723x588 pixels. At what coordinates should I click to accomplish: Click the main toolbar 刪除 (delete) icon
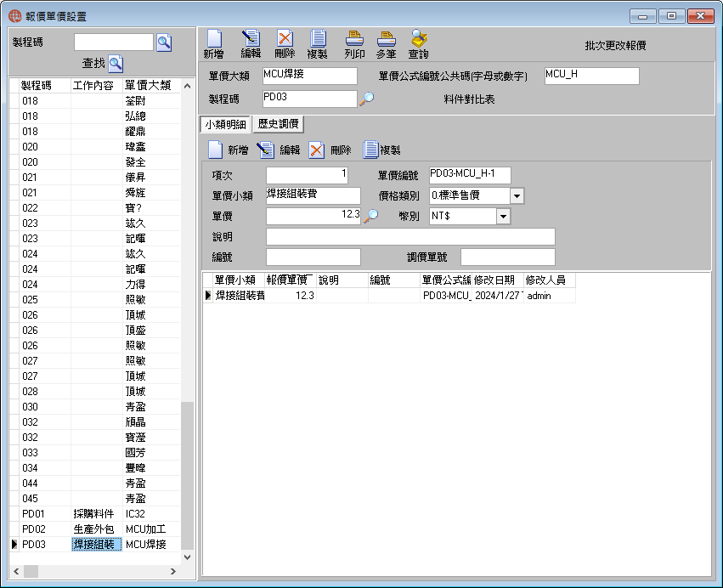285,39
